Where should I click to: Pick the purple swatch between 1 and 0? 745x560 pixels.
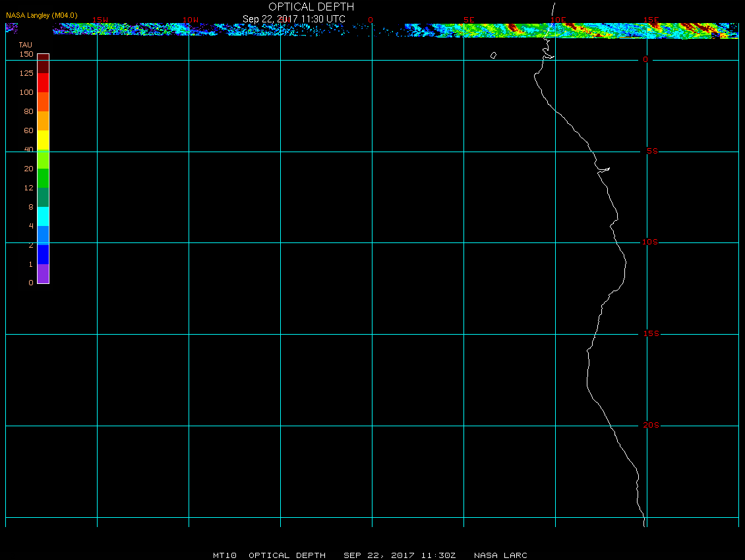[44, 273]
